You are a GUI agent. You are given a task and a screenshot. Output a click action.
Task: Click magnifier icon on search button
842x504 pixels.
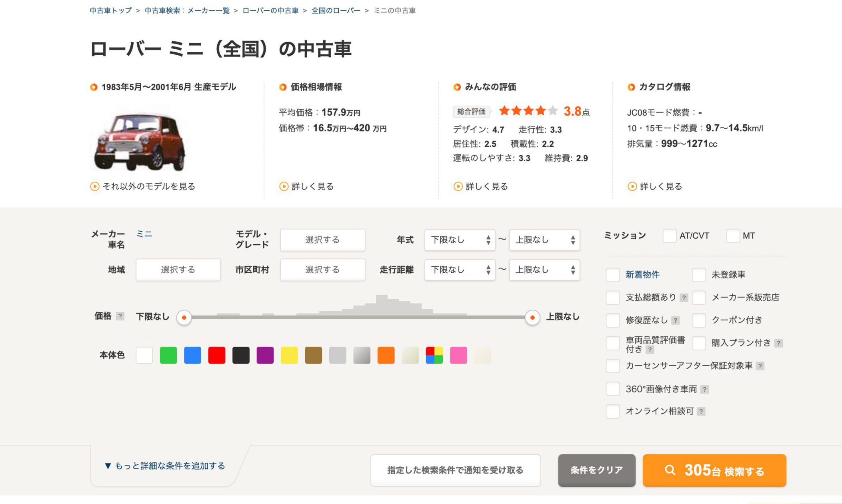[x=670, y=470]
